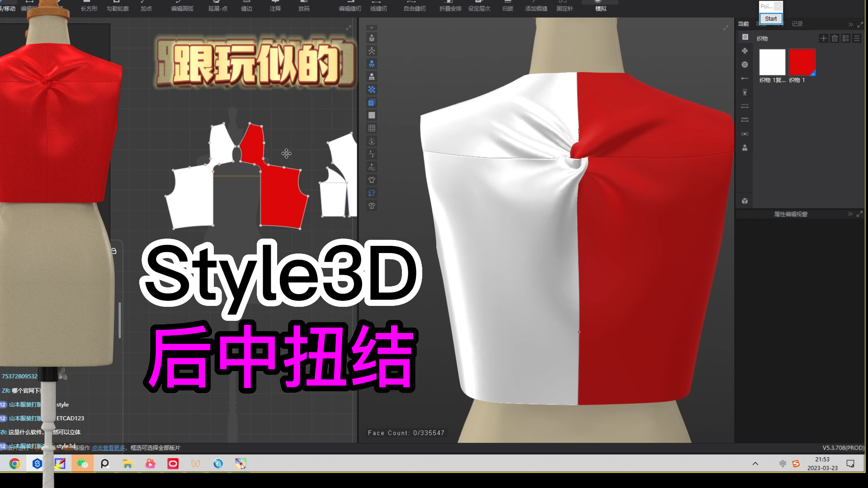Screen dimensions: 868x488
Task: Open Google Chrome from taskbar
Action: 14,464
